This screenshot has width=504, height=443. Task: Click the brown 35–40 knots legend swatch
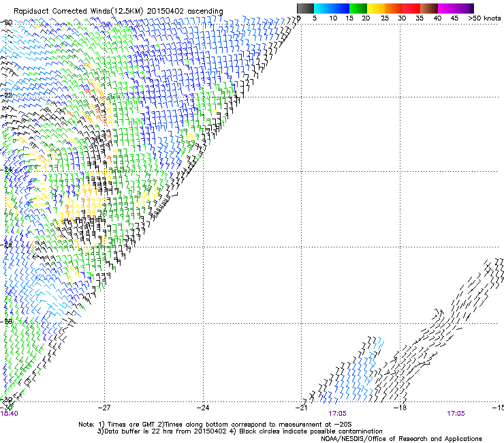point(429,8)
